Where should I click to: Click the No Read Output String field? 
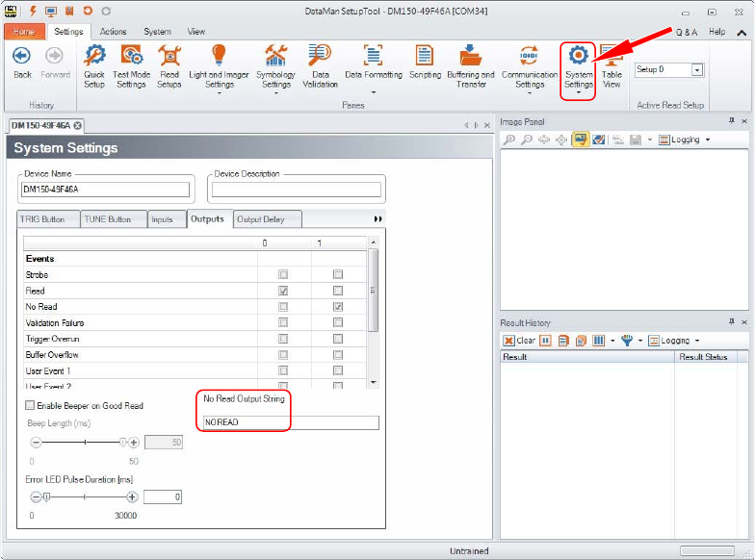pyautogui.click(x=291, y=423)
